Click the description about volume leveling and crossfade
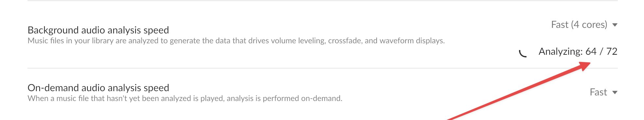 click(x=236, y=41)
